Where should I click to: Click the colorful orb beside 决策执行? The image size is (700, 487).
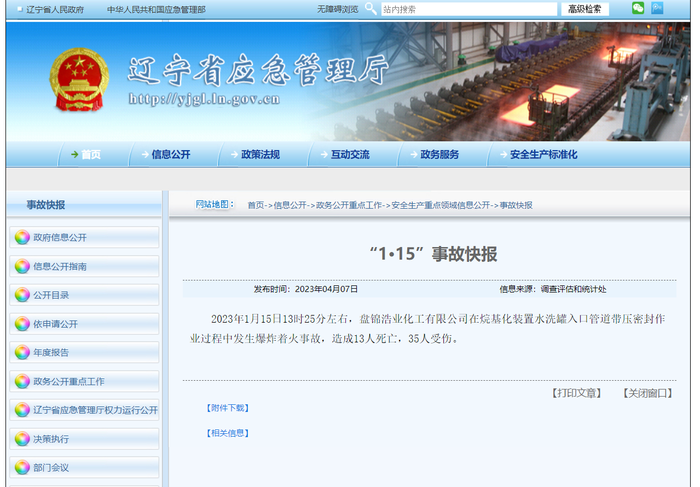pyautogui.click(x=22, y=439)
